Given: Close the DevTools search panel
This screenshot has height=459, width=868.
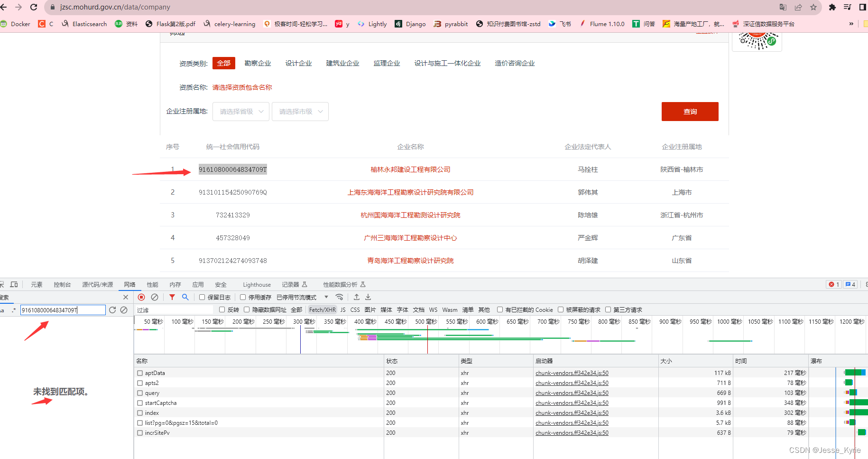Looking at the screenshot, I should (x=126, y=297).
